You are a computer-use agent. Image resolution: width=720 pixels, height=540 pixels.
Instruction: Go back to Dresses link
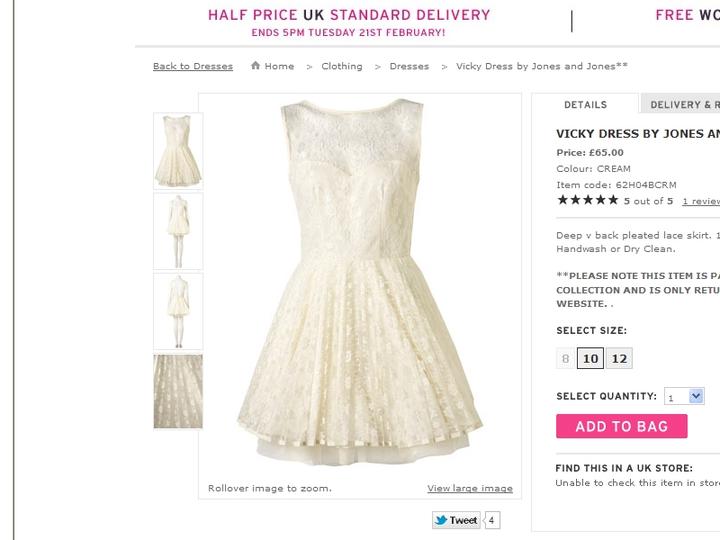tap(193, 67)
